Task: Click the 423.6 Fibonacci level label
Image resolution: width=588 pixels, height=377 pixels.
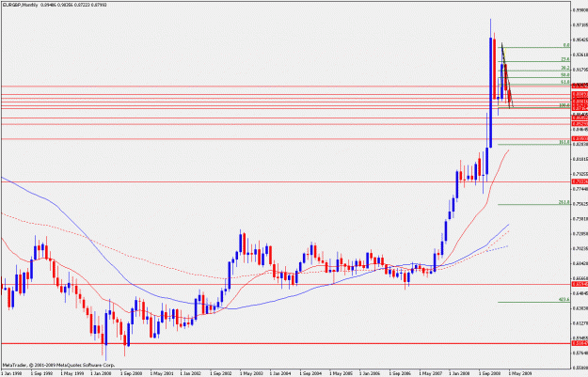Action: pos(564,300)
